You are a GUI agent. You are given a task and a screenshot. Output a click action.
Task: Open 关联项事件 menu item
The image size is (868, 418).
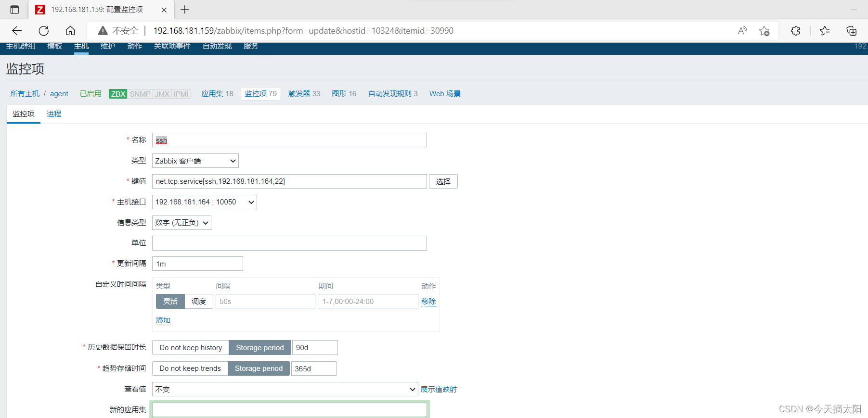pos(172,46)
